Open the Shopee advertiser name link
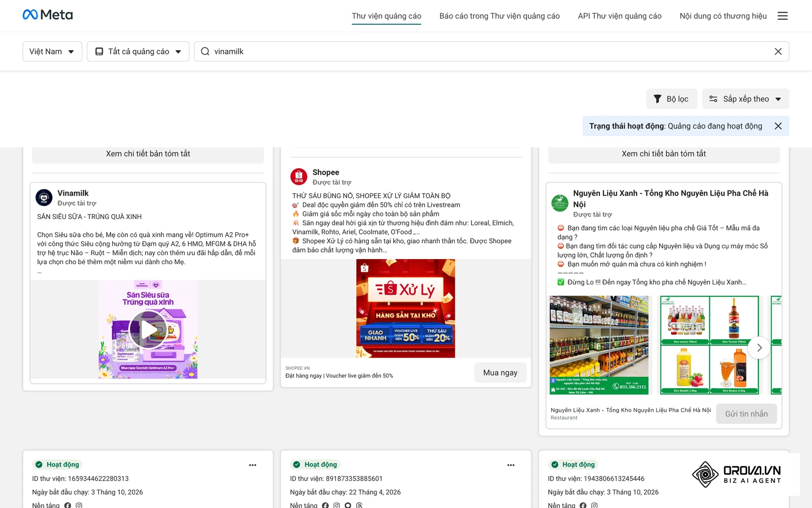 point(326,172)
